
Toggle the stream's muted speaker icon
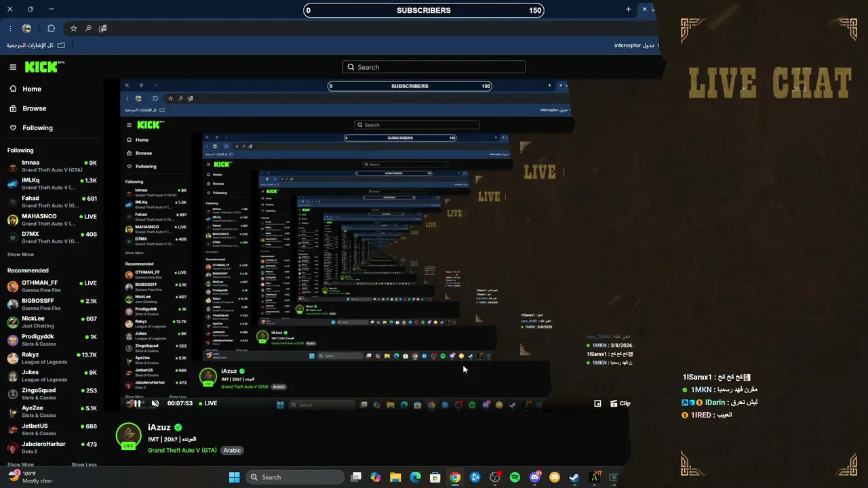tap(155, 403)
